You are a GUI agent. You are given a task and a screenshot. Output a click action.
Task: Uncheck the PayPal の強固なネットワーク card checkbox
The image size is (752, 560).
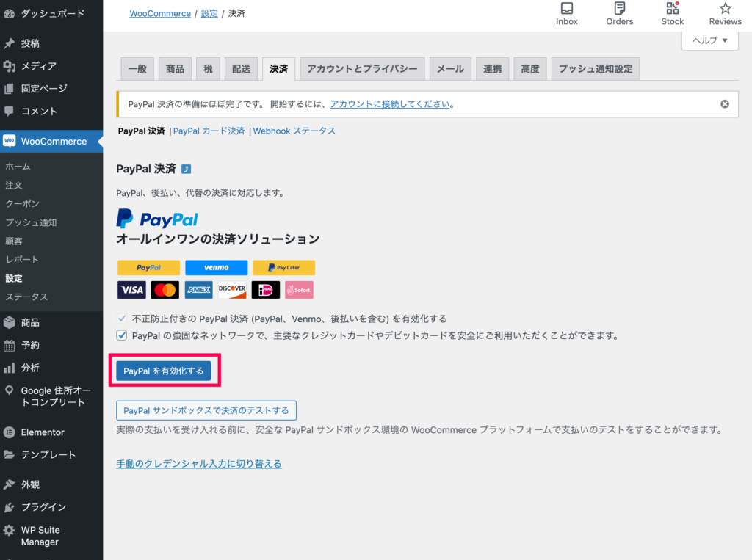(122, 335)
